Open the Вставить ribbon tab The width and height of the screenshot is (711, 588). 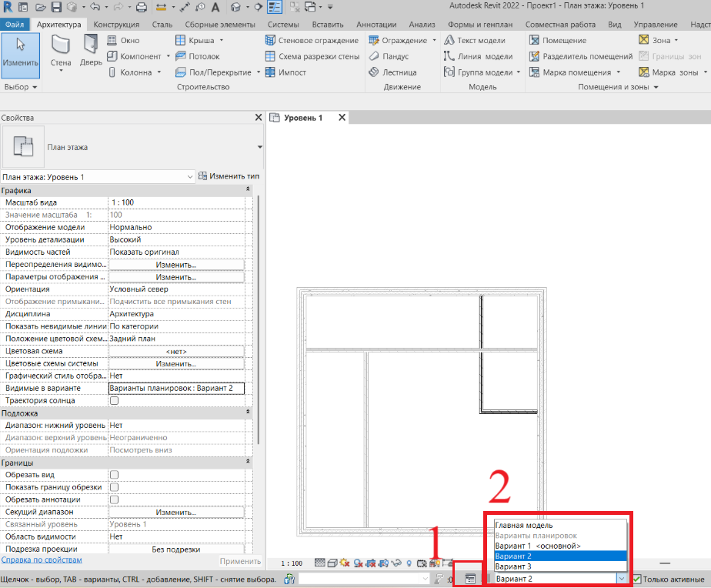click(328, 25)
